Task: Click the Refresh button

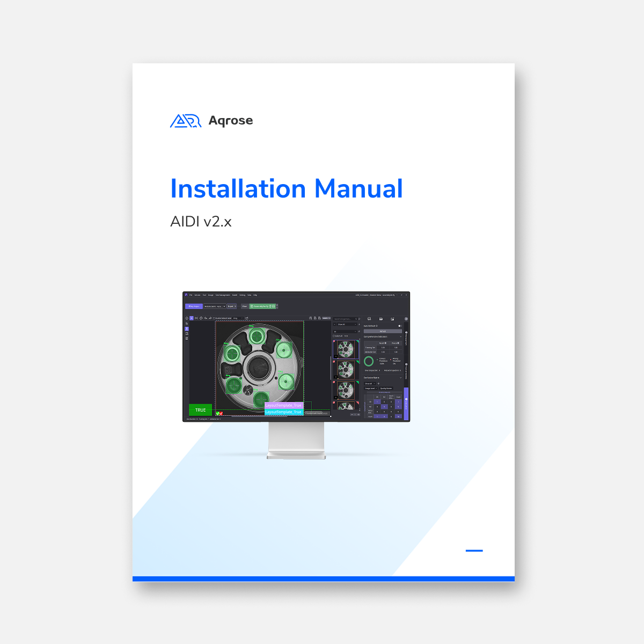Action: [383, 331]
